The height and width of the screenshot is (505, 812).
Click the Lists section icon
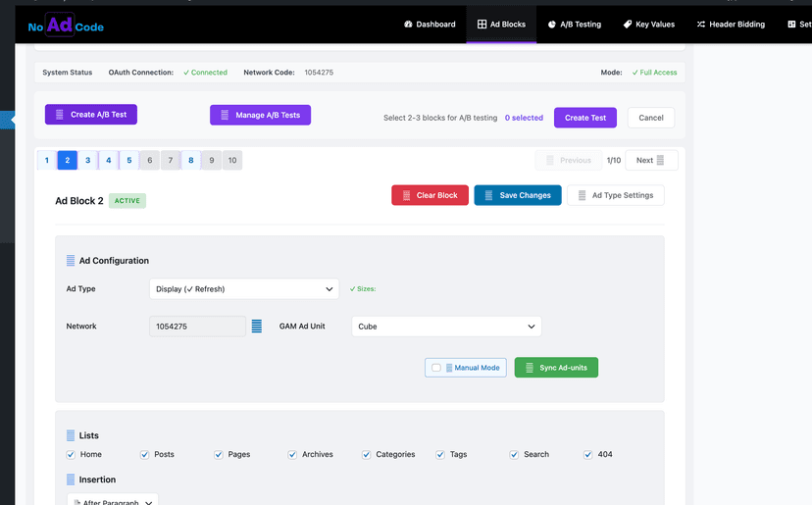71,435
